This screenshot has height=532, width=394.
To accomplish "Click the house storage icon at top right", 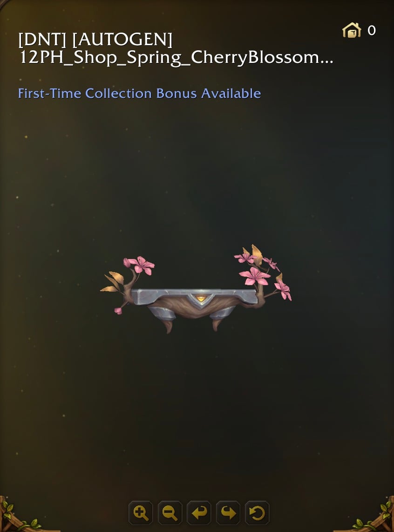I will tap(352, 30).
